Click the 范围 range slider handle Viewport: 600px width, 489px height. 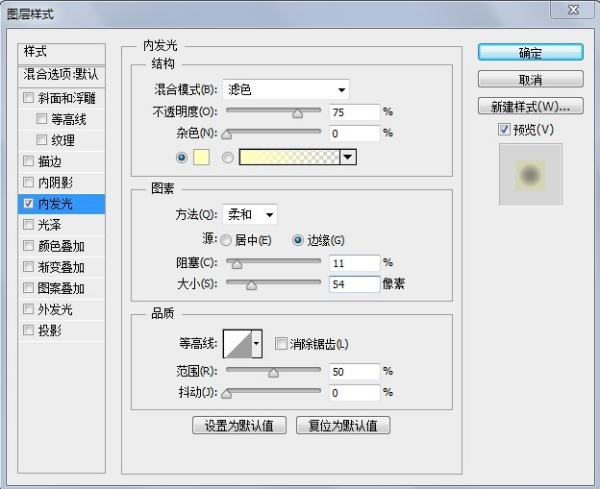(273, 373)
